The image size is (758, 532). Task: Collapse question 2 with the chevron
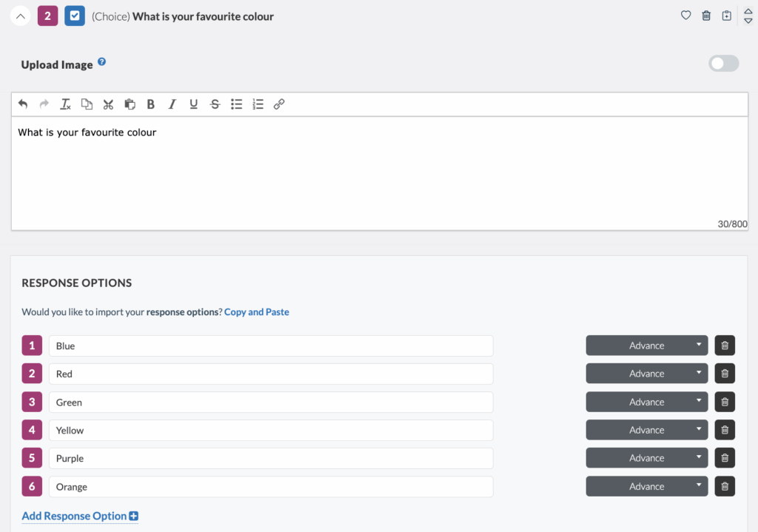tap(20, 15)
